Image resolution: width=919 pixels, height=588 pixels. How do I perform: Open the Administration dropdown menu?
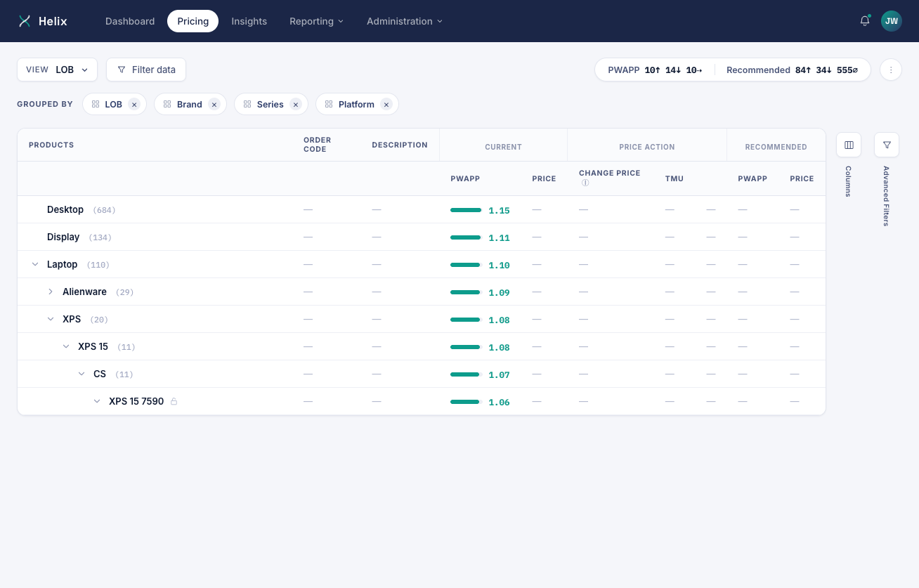(x=405, y=21)
